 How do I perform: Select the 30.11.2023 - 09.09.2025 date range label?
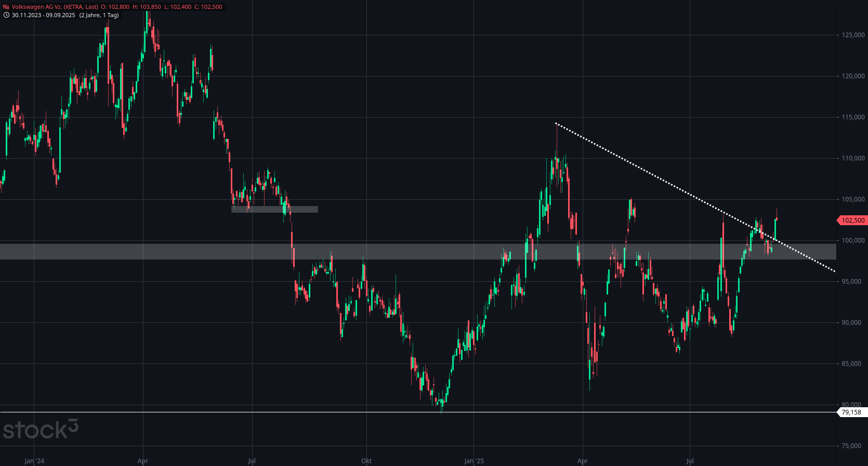click(44, 15)
